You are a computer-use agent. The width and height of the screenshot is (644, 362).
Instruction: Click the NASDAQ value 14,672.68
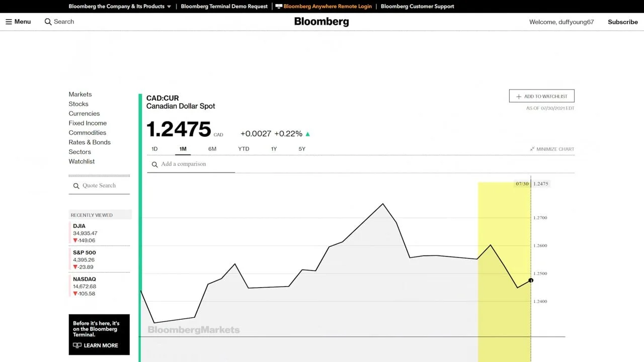85,287
